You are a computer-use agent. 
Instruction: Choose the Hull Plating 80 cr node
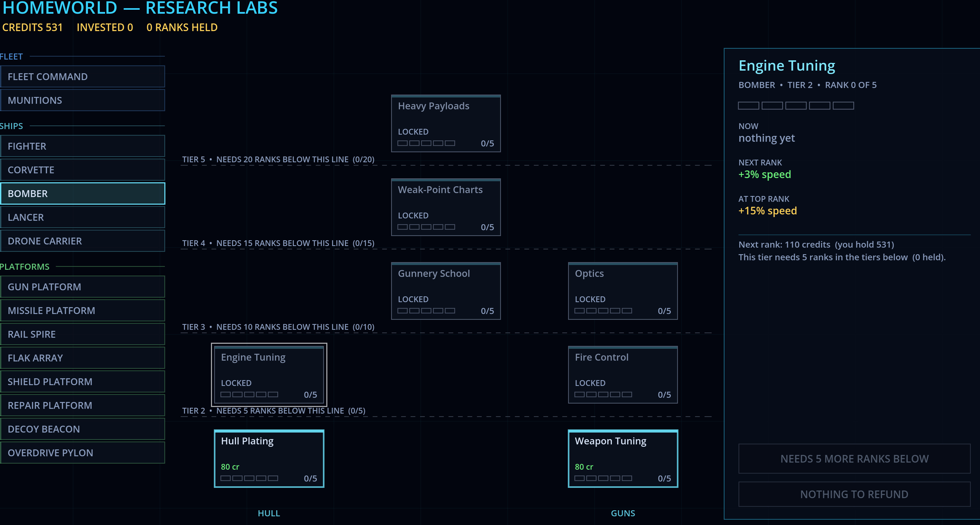[269, 458]
